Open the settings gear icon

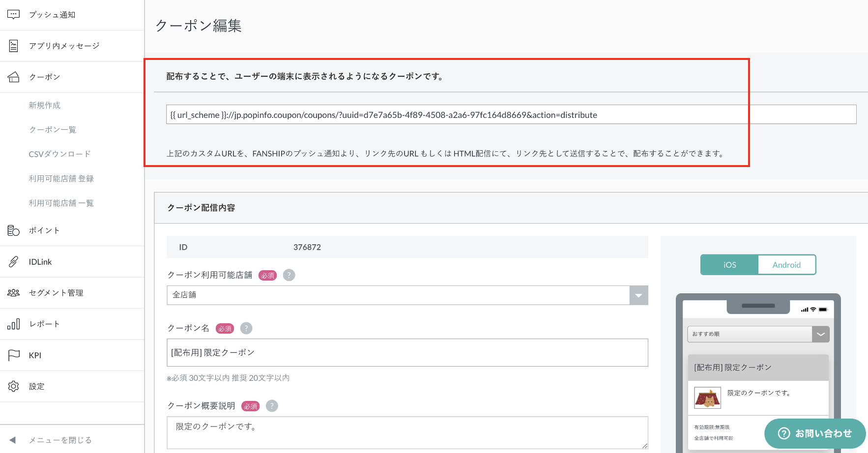click(13, 386)
